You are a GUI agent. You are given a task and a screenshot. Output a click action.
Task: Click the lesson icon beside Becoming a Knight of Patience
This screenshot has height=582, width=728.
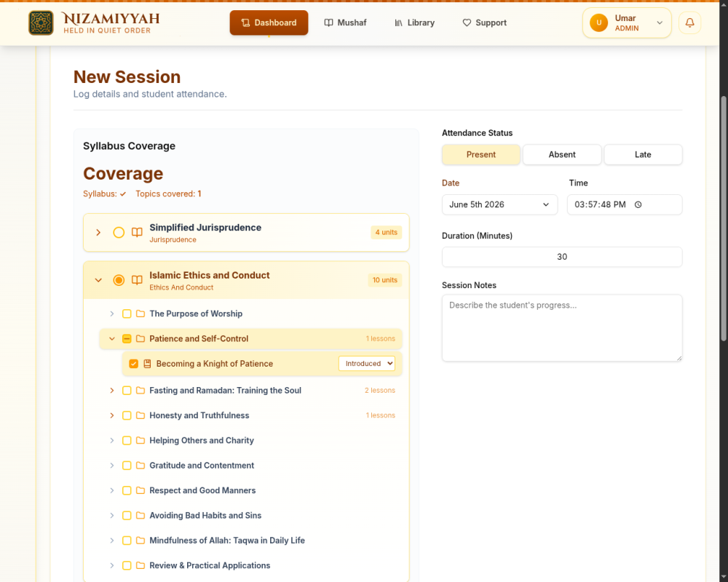pos(147,364)
